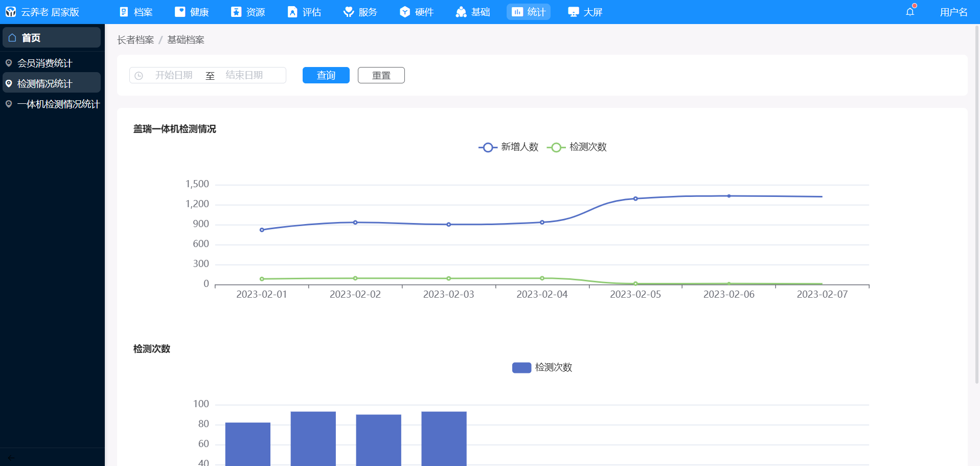Screen dimensions: 980x466
Task: Click the 结束日期 input field
Action: [x=244, y=75]
